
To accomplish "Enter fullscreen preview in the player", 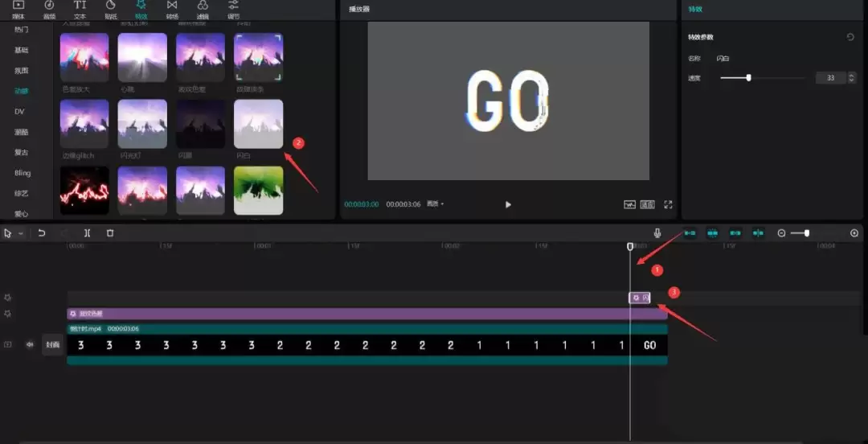I will tap(668, 204).
